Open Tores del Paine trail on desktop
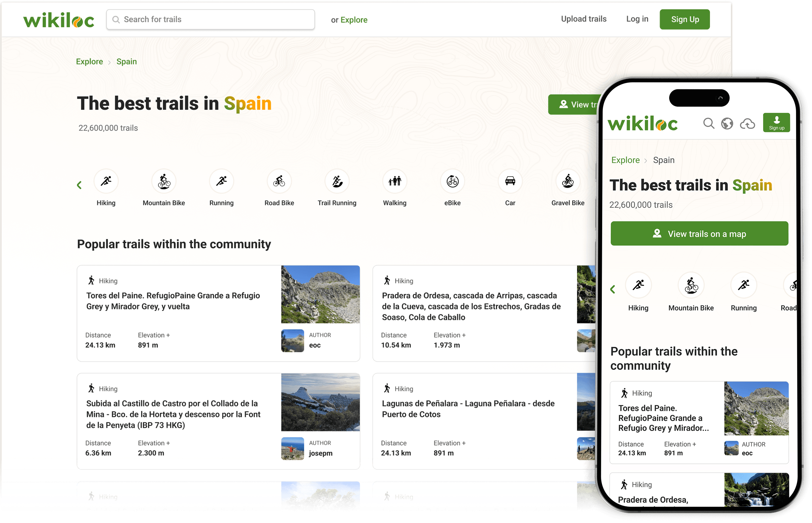 (173, 301)
